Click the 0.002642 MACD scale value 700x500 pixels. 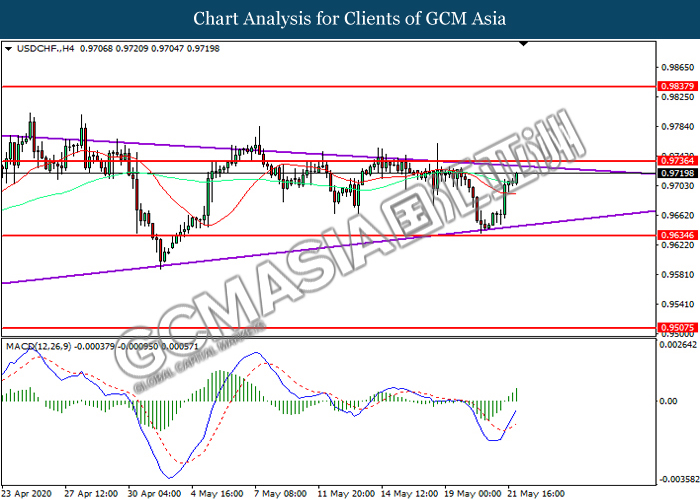[679, 345]
